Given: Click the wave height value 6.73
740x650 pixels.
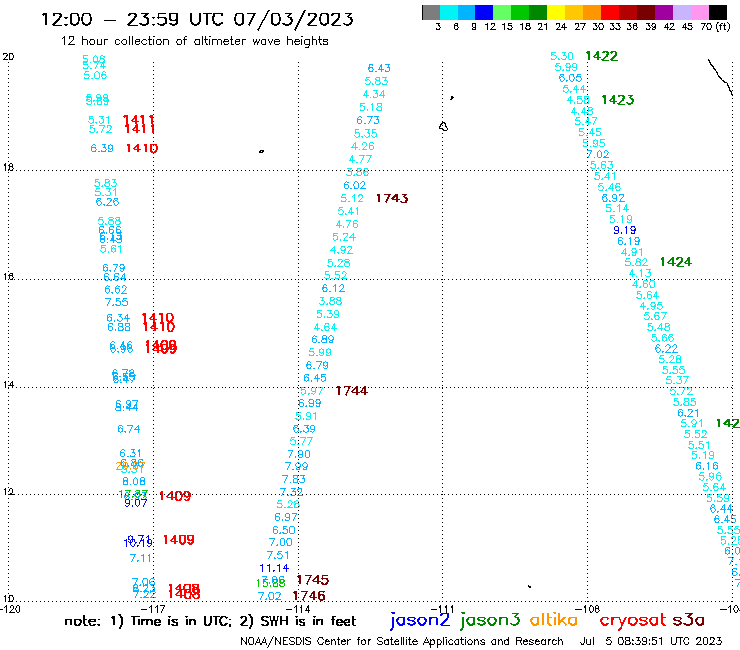Looking at the screenshot, I should coord(368,120).
